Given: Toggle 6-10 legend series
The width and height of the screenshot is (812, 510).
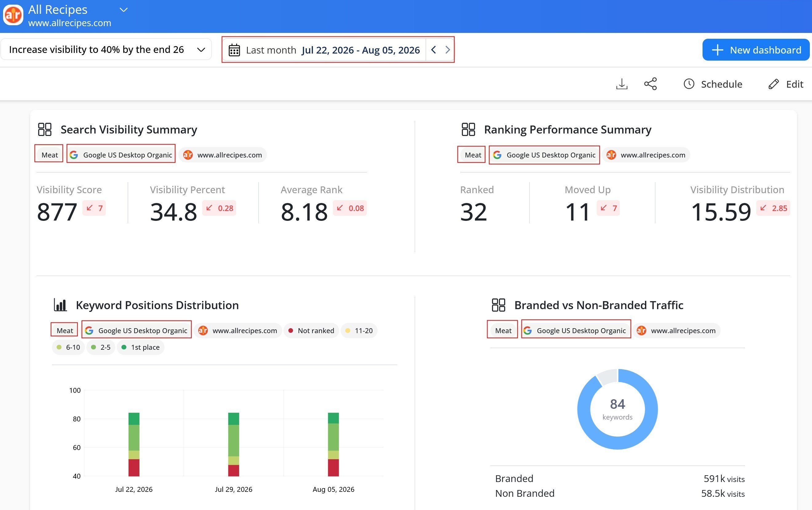Looking at the screenshot, I should (68, 347).
